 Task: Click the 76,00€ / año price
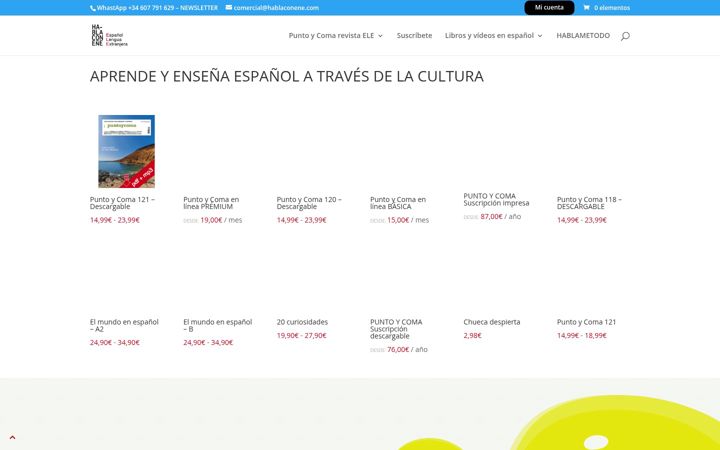pyautogui.click(x=407, y=349)
